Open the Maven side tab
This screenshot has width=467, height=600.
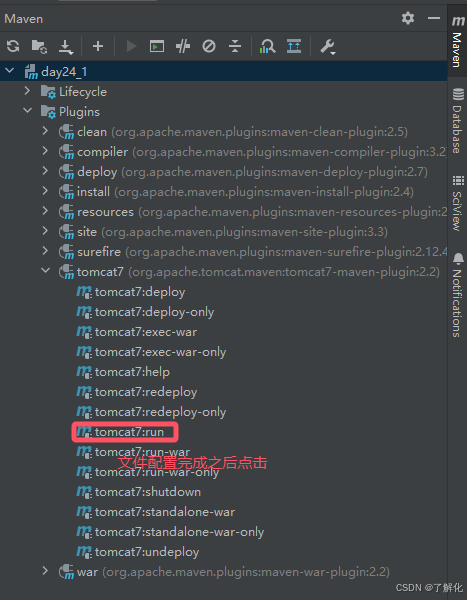(x=457, y=41)
